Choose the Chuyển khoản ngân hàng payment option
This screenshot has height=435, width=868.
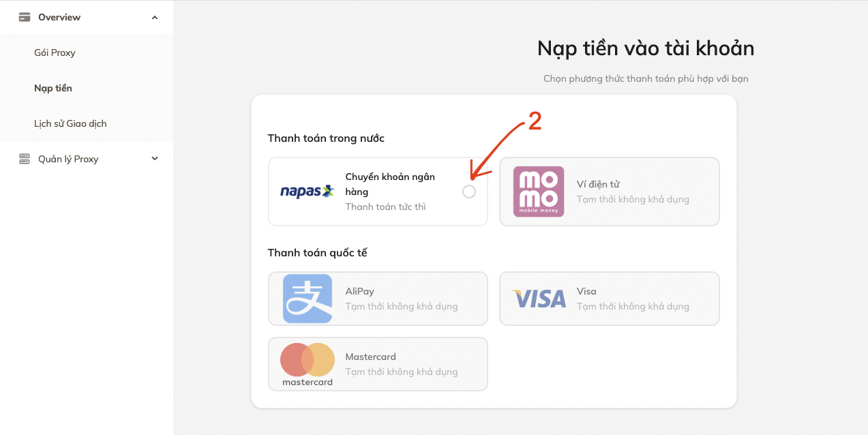pos(378,192)
